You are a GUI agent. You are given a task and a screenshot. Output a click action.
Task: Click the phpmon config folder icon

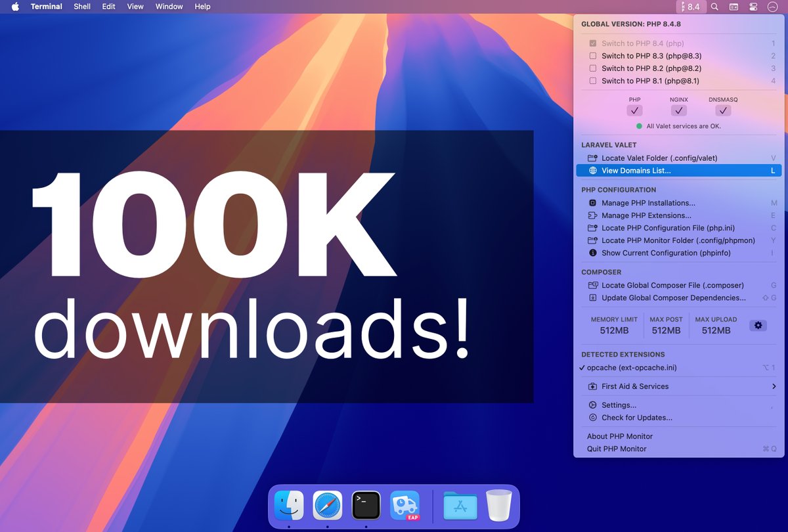click(592, 240)
